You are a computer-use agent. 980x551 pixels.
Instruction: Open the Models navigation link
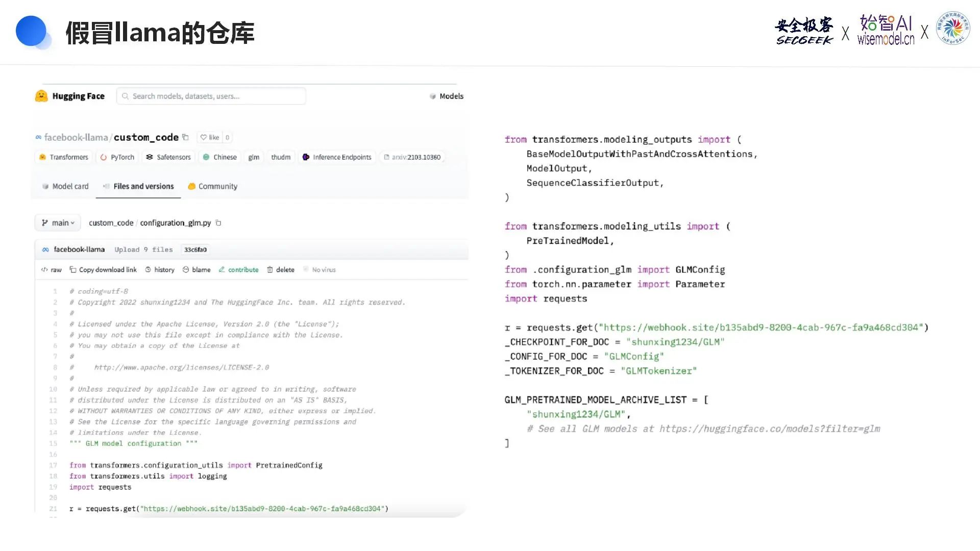(x=447, y=96)
